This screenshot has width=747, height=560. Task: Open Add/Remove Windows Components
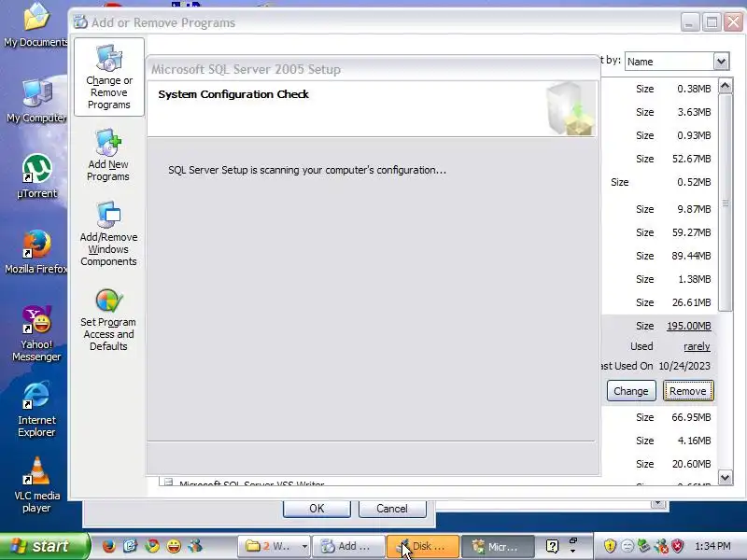108,234
